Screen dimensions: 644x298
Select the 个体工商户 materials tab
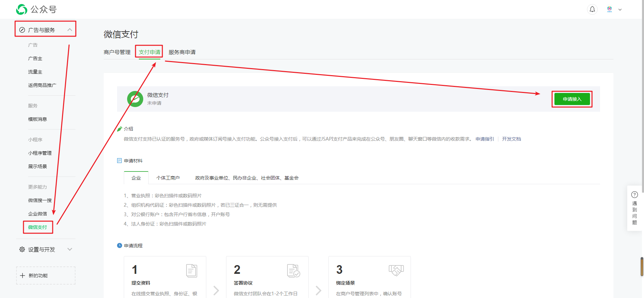(168, 178)
